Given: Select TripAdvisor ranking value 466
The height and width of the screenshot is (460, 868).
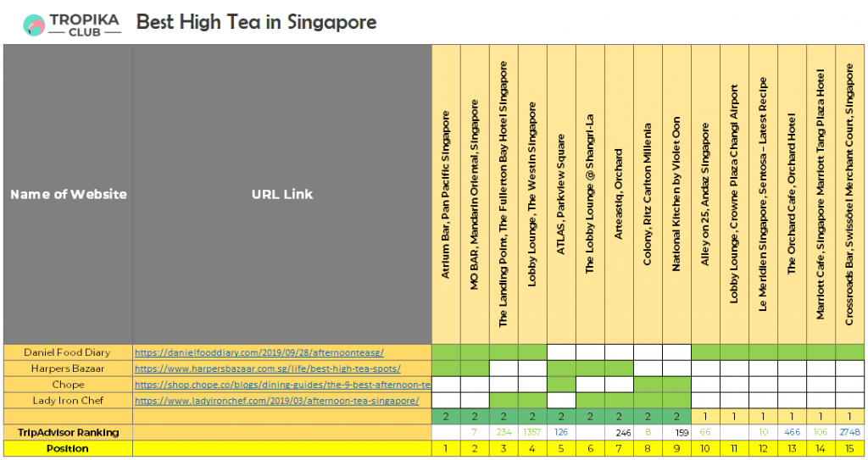Looking at the screenshot, I should click(792, 432).
